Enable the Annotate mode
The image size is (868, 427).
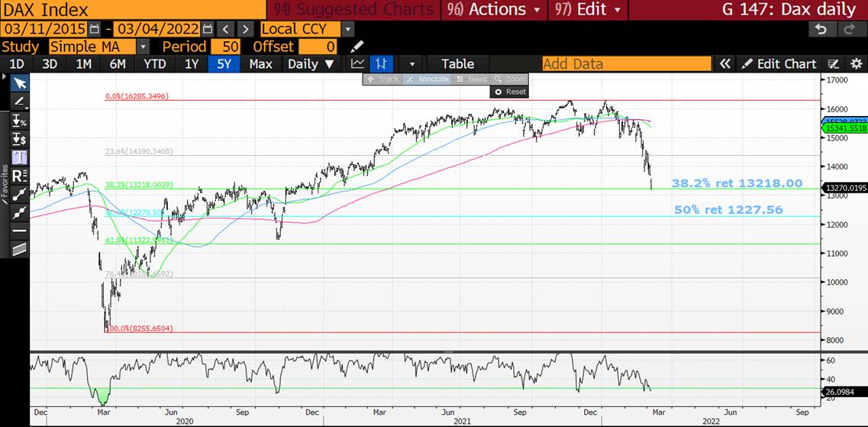(428, 79)
